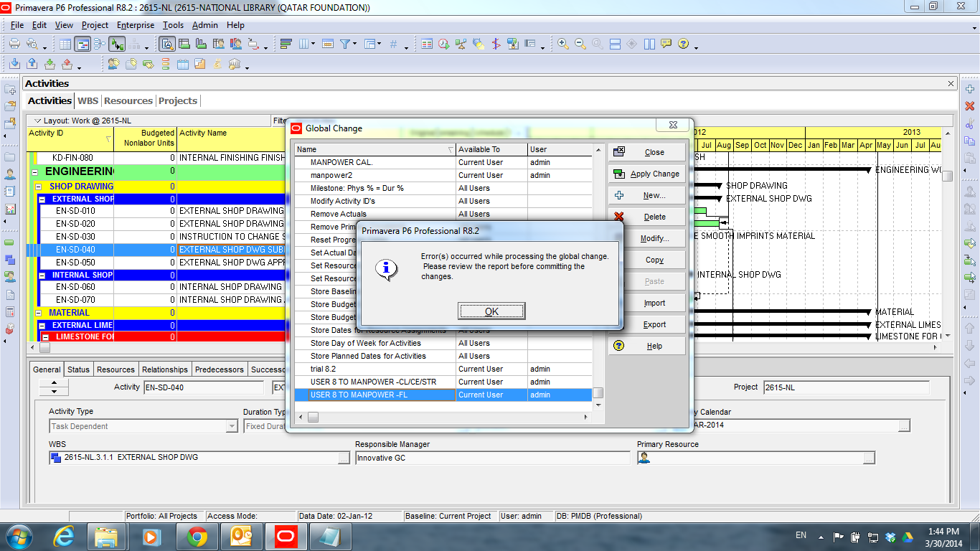Open the Enterprise menu
This screenshot has width=980, height=551.
[x=136, y=25]
